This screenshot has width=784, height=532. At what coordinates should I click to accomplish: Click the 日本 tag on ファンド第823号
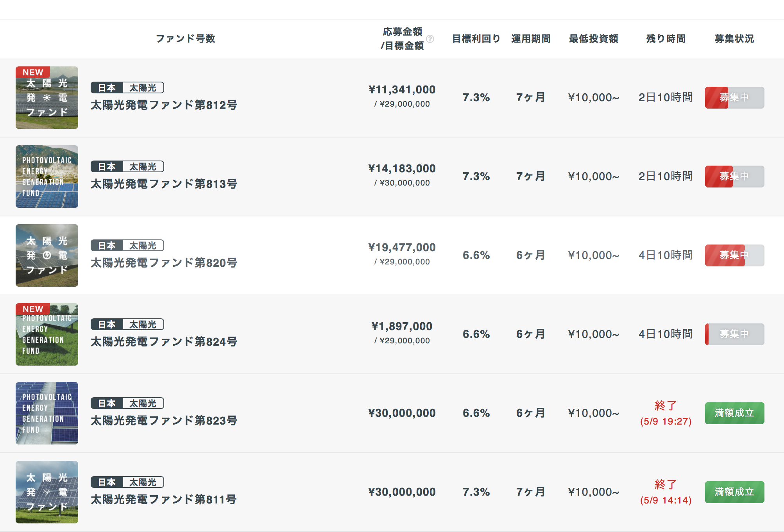pos(107,403)
